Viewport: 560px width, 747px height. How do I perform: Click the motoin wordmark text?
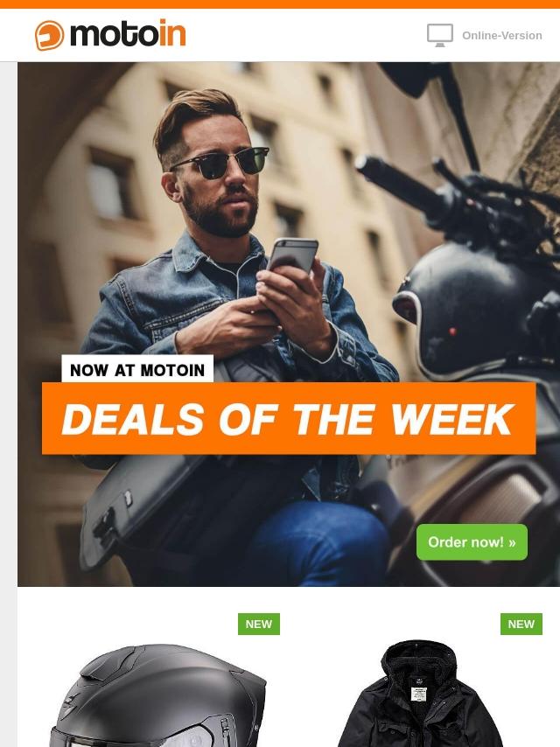(x=128, y=34)
